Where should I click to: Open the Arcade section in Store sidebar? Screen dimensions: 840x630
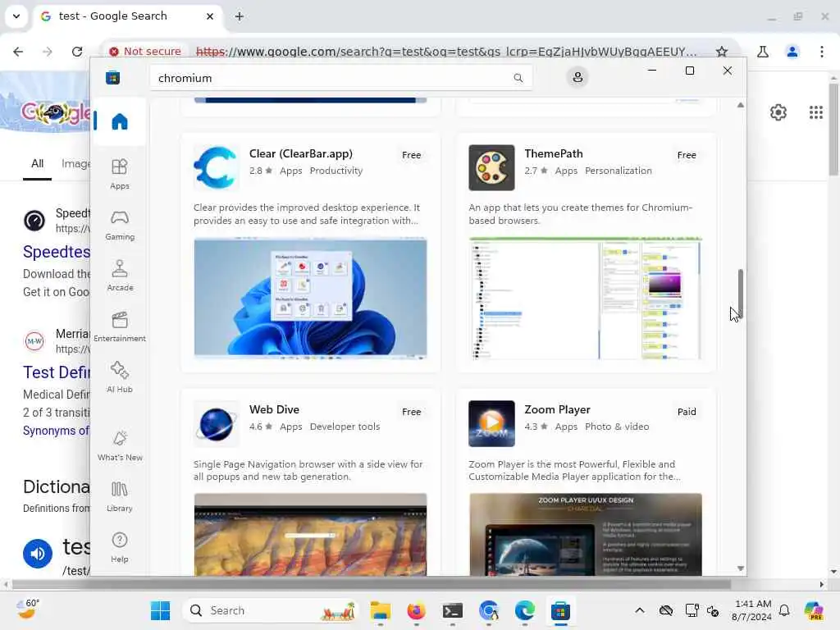pyautogui.click(x=120, y=276)
